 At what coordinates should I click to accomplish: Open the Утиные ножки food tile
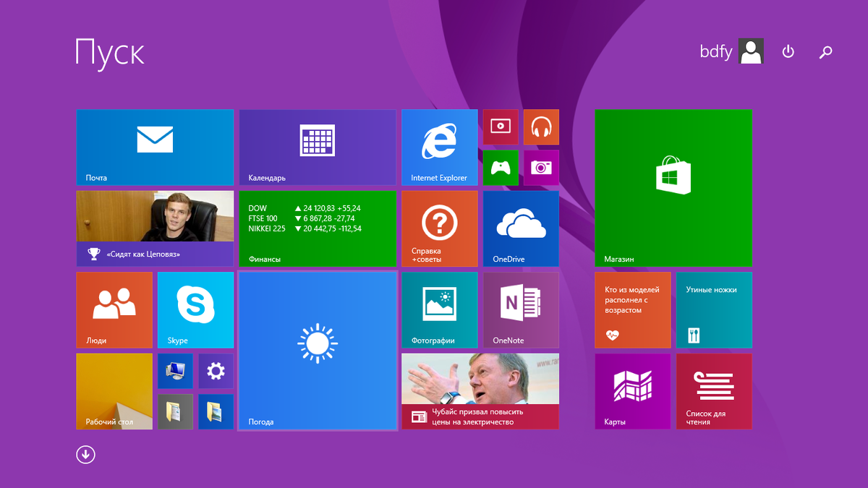pyautogui.click(x=714, y=310)
